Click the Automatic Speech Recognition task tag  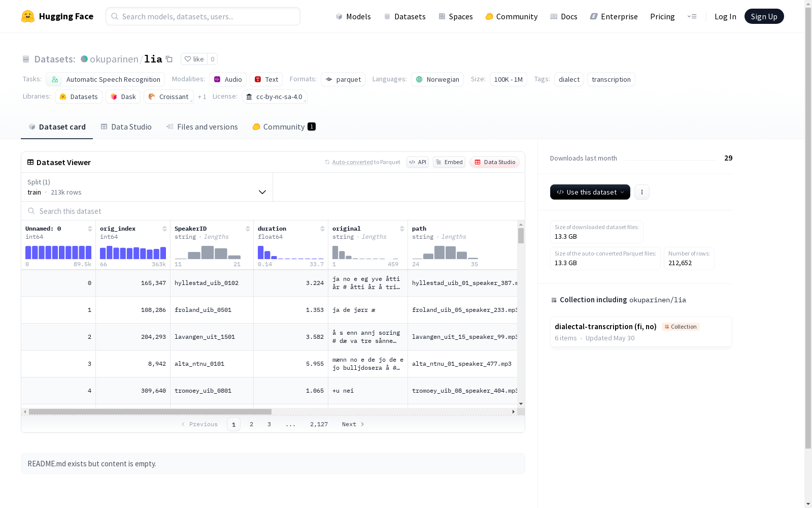click(105, 79)
